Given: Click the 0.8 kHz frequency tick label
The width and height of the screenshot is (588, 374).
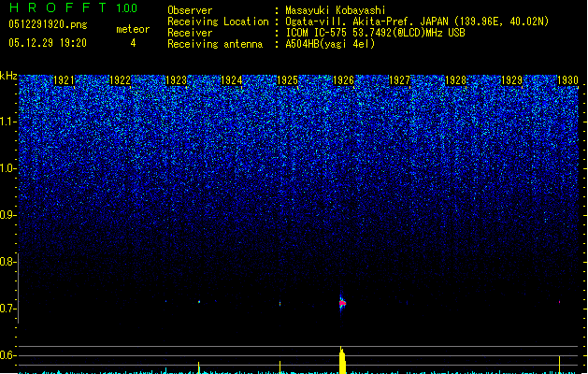Looking at the screenshot, I should pos(8,262).
